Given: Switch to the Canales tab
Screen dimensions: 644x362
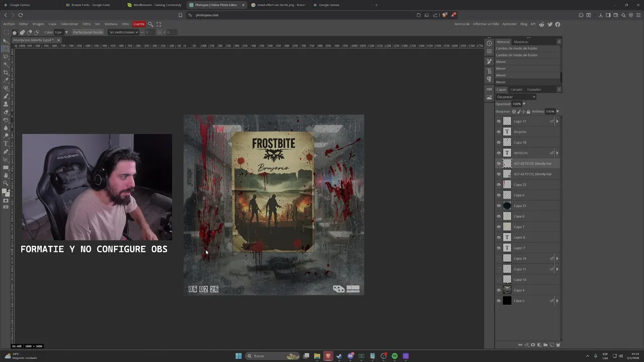Looking at the screenshot, I should point(517,89).
